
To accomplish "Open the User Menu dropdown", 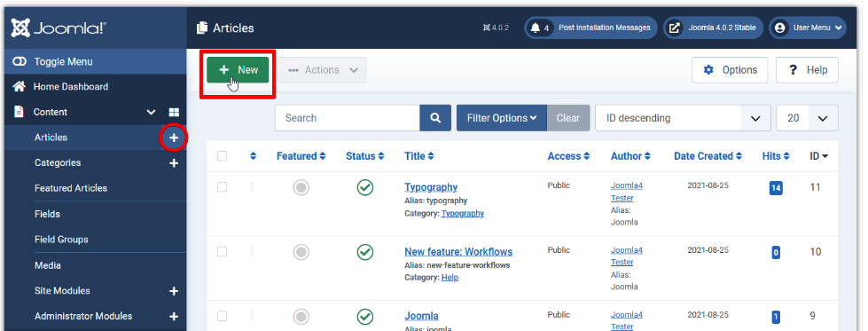I will [808, 28].
